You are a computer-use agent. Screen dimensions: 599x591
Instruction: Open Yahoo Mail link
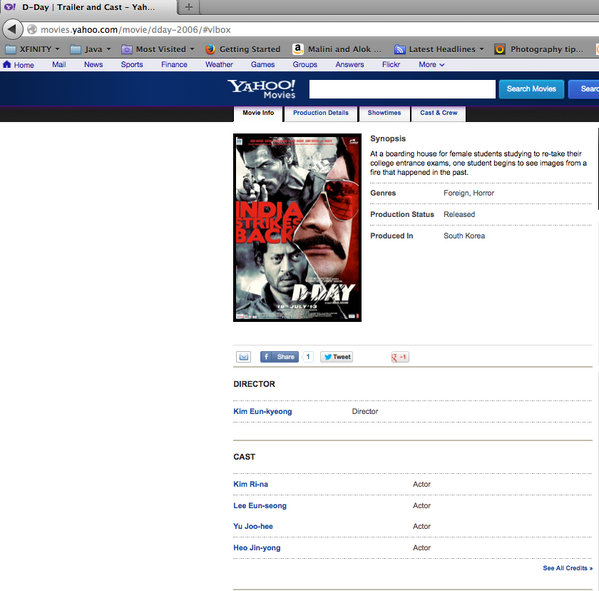(59, 65)
